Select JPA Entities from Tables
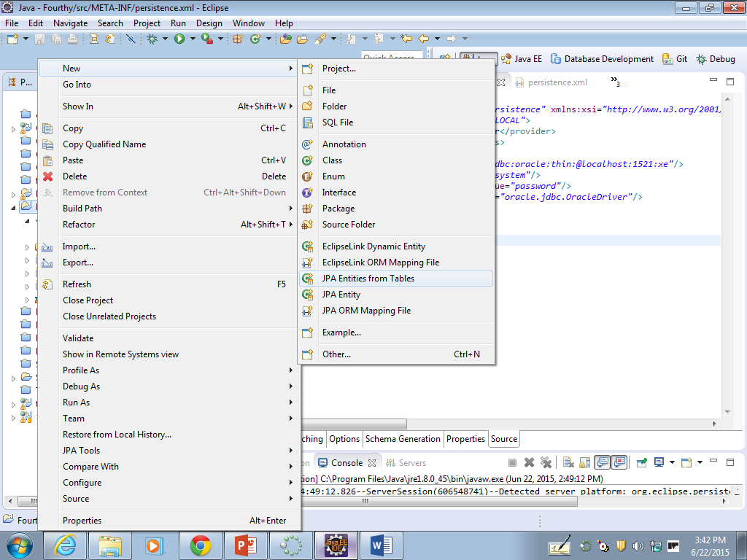747x560 pixels. point(368,279)
